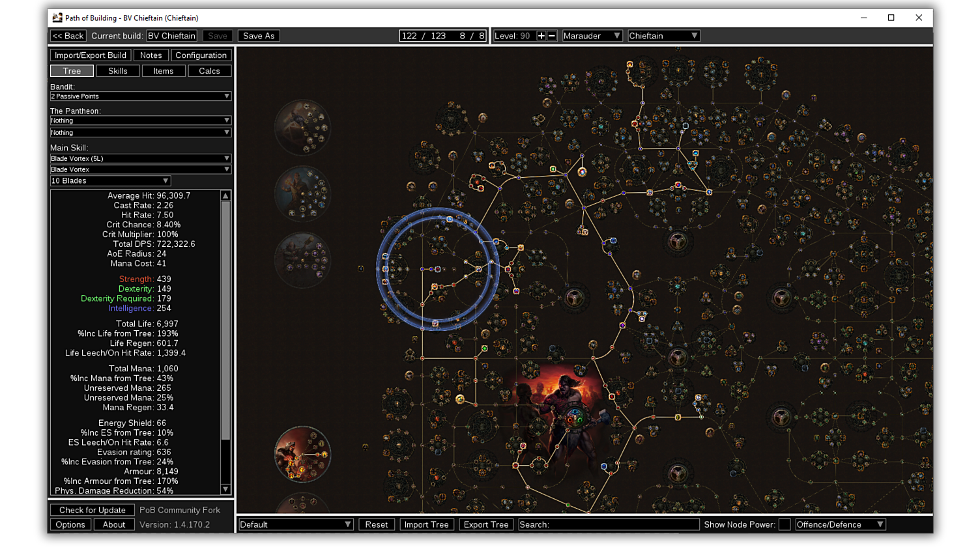Open the Blade Vortex (5L) main skill dropdown
Image resolution: width=980 pixels, height=551 pixels.
click(141, 159)
